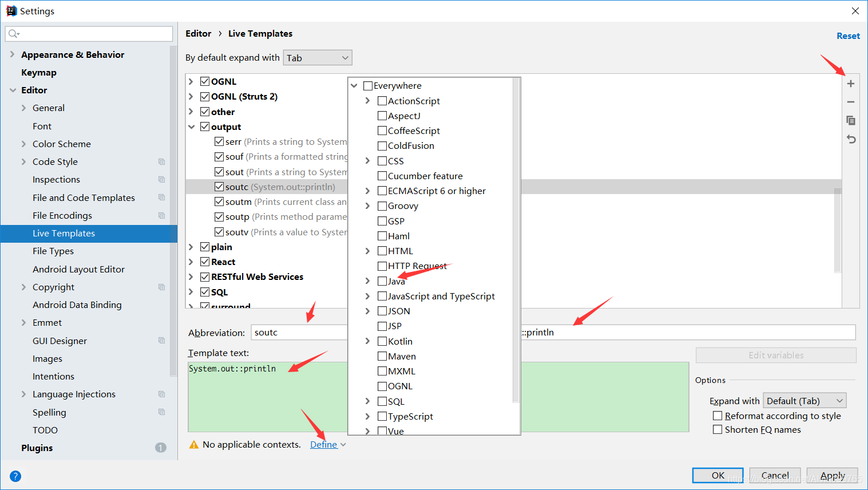Expand the OGNL template group
The image size is (868, 490).
[191, 81]
